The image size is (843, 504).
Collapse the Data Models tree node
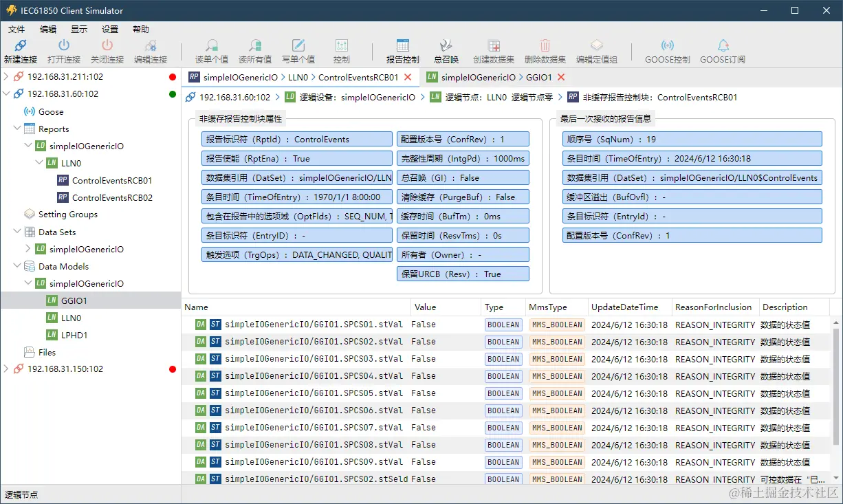click(17, 266)
